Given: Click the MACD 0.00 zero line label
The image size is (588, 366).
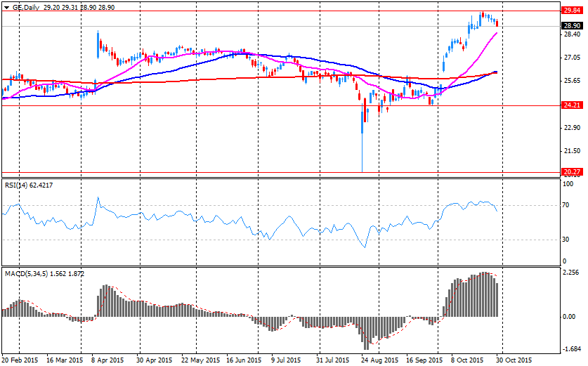Looking at the screenshot, I should coord(569,317).
